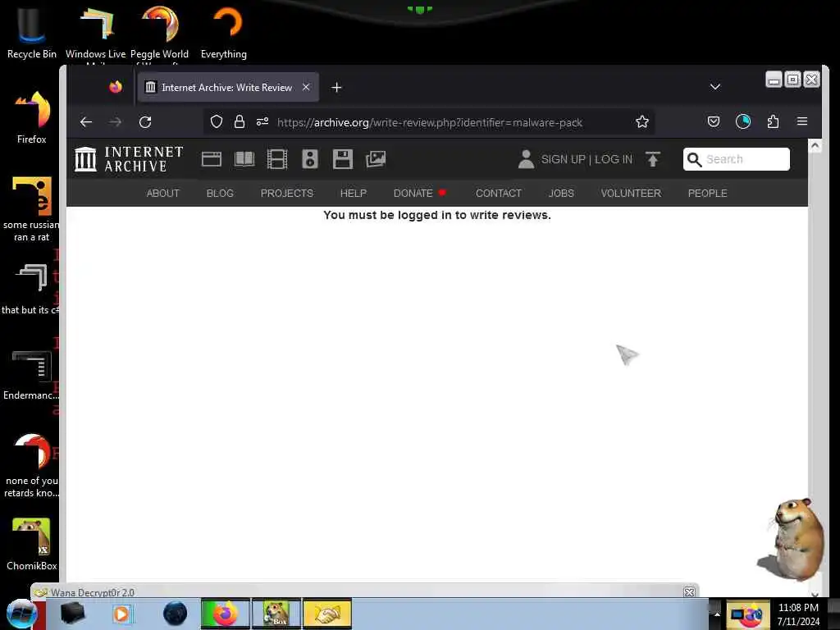840x630 pixels.
Task: Click the Internet Archive logo
Action: 129,159
